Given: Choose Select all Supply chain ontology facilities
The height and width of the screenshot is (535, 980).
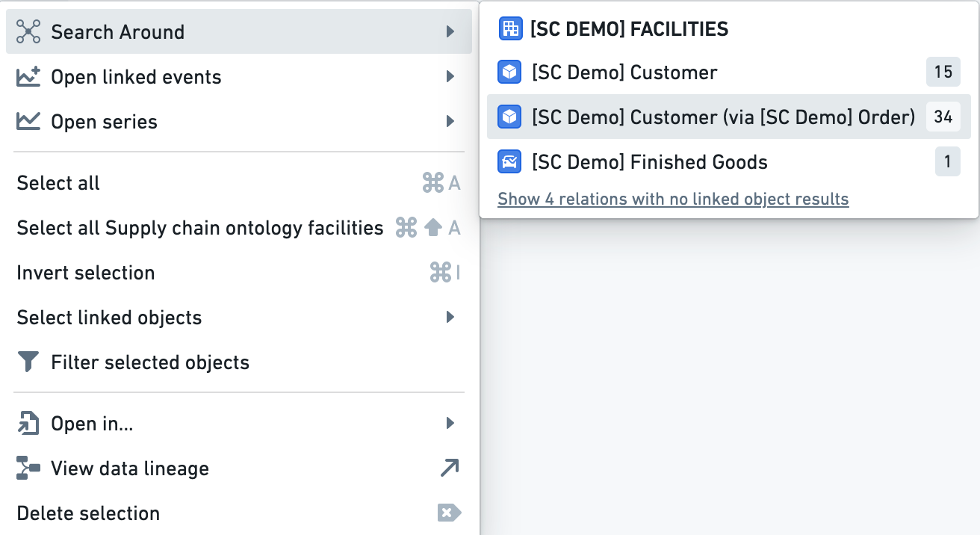Looking at the screenshot, I should click(x=239, y=228).
